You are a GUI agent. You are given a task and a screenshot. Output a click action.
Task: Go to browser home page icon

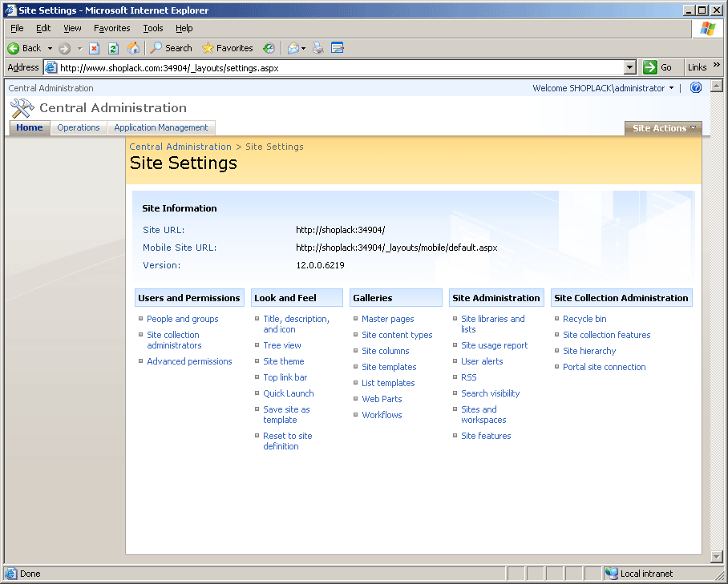[133, 48]
